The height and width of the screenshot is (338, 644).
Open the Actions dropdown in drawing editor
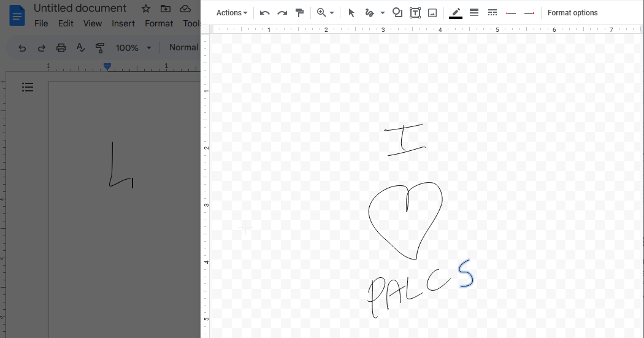coord(232,13)
